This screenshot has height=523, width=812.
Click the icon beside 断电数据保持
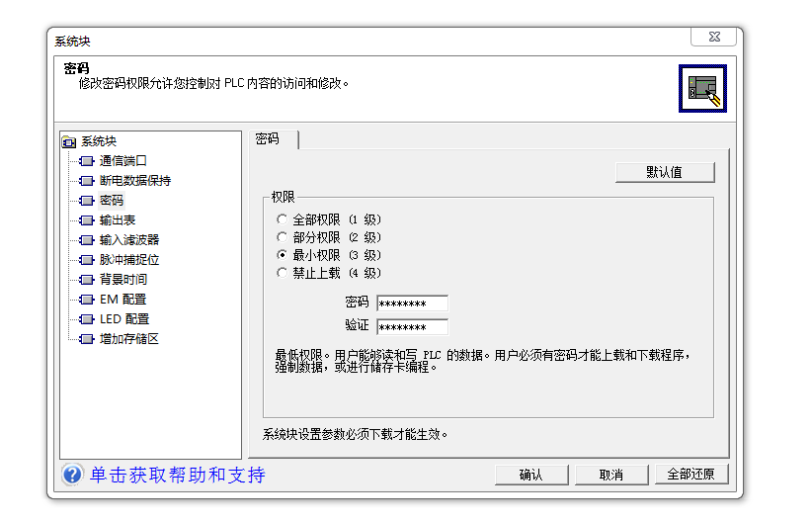87,181
